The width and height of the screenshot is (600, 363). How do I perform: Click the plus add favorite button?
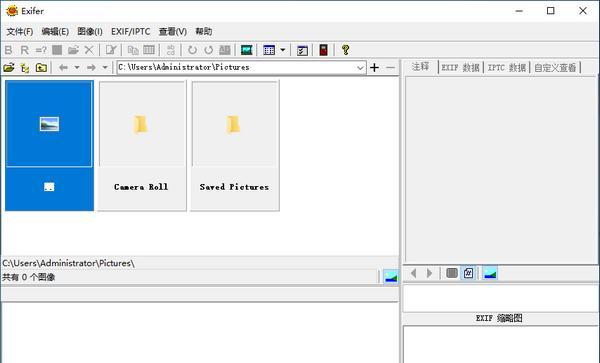374,68
